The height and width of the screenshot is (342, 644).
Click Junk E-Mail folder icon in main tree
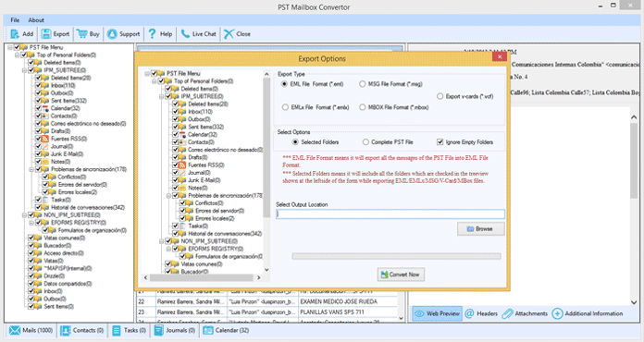45,154
